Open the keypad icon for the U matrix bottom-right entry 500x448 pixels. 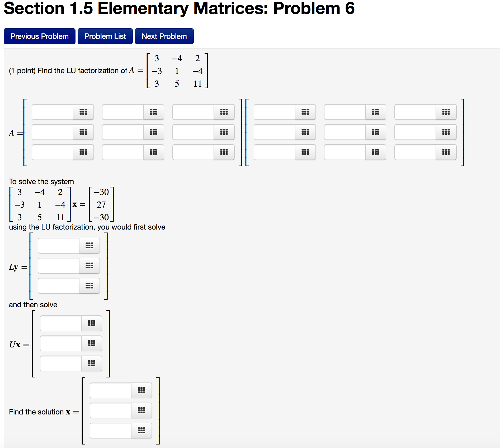coord(446,152)
